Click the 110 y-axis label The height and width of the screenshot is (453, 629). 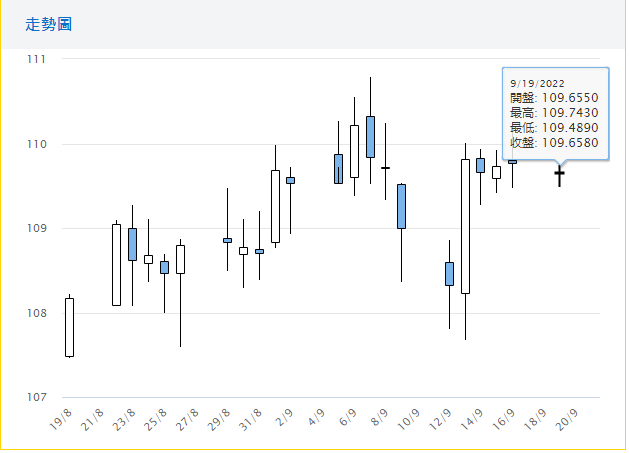35,144
